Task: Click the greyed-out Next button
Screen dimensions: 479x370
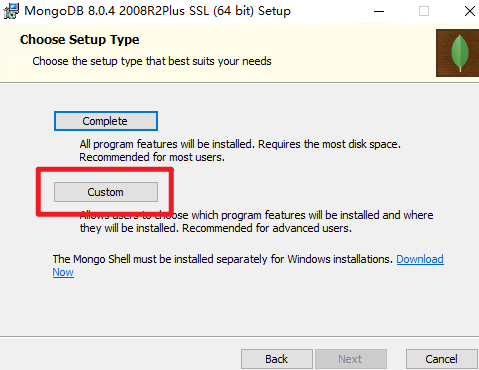Action: [351, 359]
